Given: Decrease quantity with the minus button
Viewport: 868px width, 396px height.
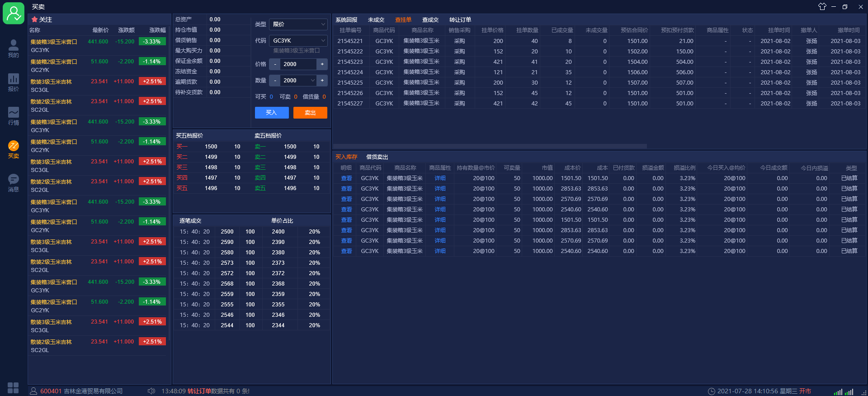Looking at the screenshot, I should point(275,81).
